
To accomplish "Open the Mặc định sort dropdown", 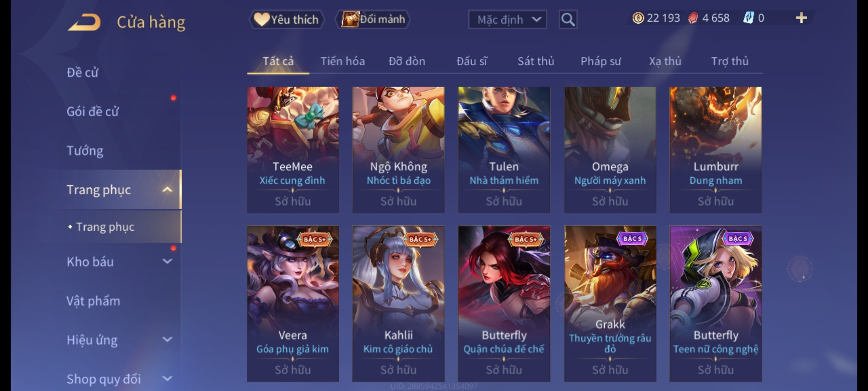I will (507, 20).
